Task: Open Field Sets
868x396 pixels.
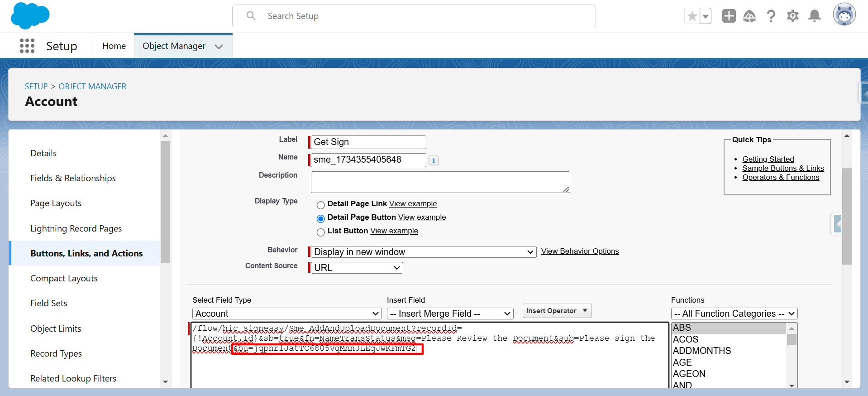Action: tap(48, 303)
